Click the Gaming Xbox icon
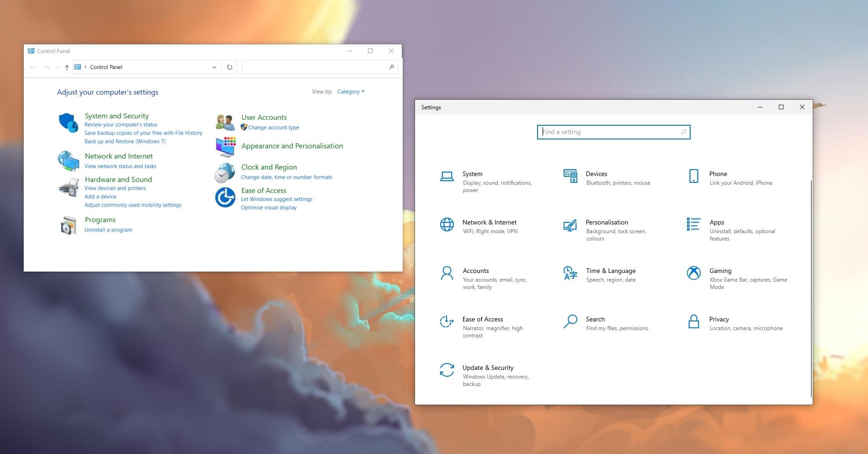This screenshot has width=868, height=454. pyautogui.click(x=693, y=273)
